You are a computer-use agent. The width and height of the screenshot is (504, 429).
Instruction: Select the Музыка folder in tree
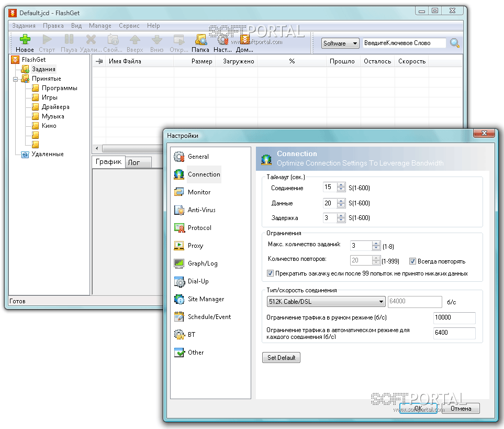53,116
